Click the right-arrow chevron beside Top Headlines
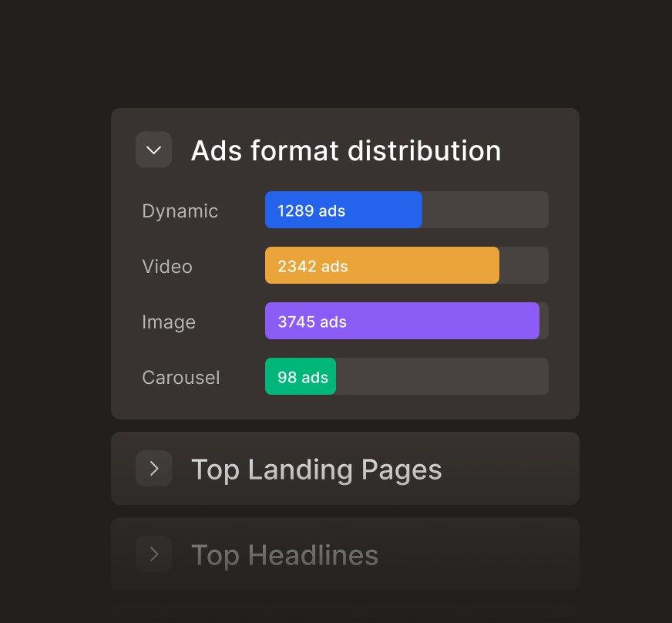Screen dimensions: 672x623 point(153,554)
